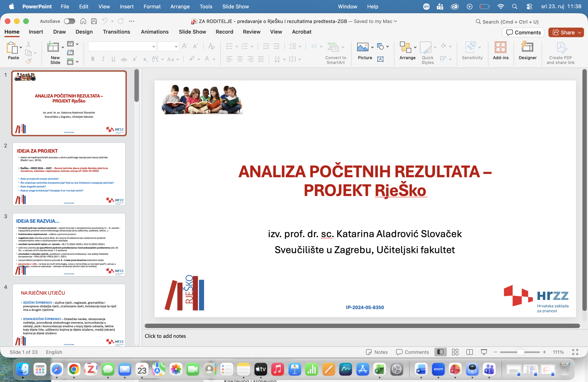Viewport: 588px width, 382px height.
Task: Expand the New Slide layout arrow
Action: click(x=63, y=47)
